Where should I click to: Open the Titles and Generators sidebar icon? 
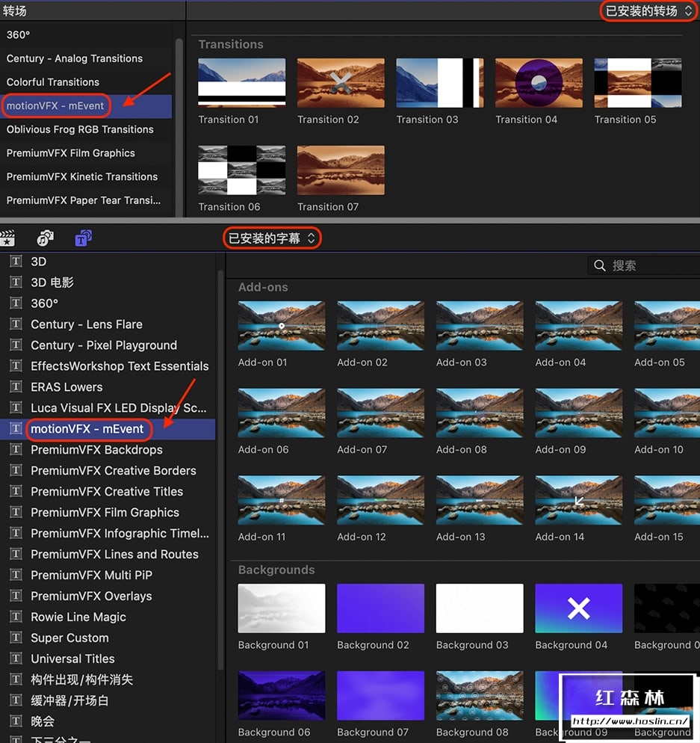[x=84, y=238]
